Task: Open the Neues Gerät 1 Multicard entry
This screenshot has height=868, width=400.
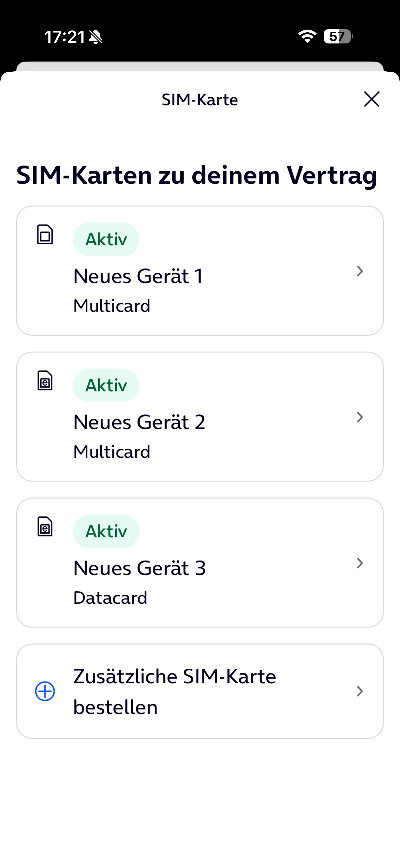Action: (200, 271)
